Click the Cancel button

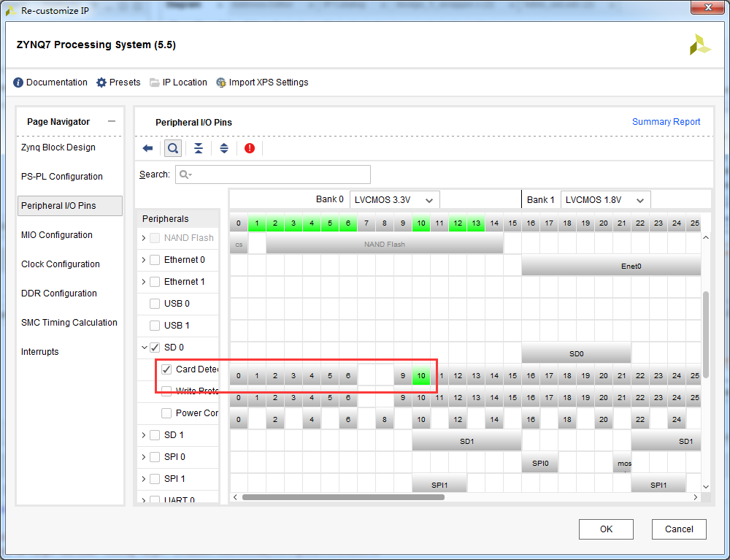point(679,529)
